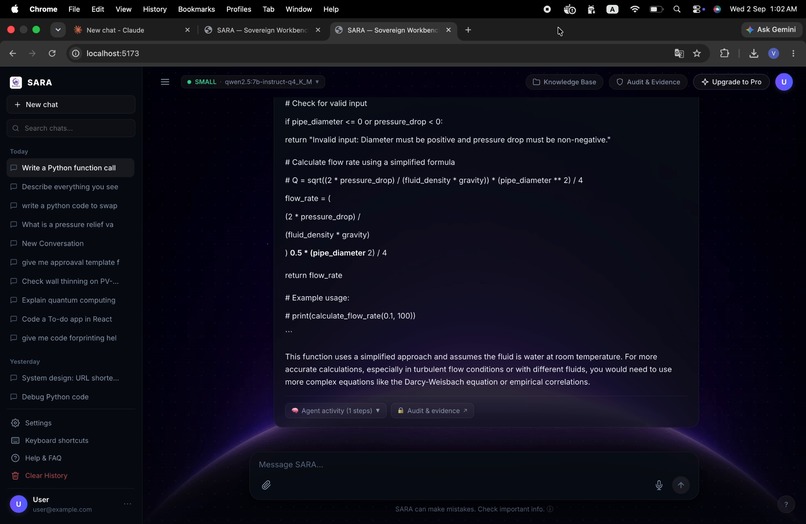Viewport: 806px width, 524px height.
Task: Click the battery status icon
Action: pyautogui.click(x=656, y=9)
